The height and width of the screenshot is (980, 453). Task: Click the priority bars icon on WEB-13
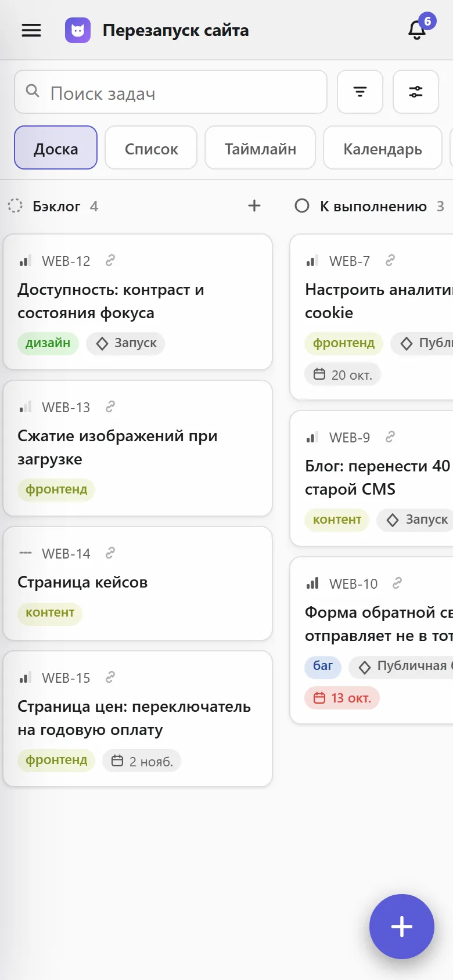click(25, 407)
